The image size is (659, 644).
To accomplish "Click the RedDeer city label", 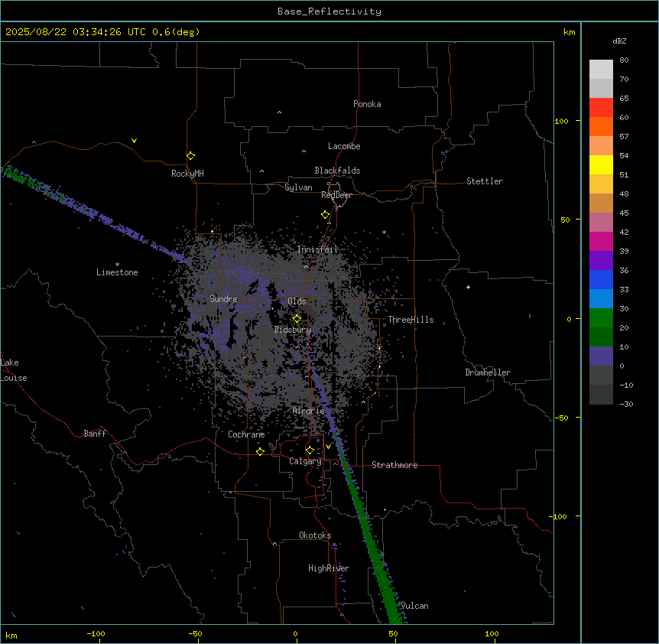I will [336, 195].
